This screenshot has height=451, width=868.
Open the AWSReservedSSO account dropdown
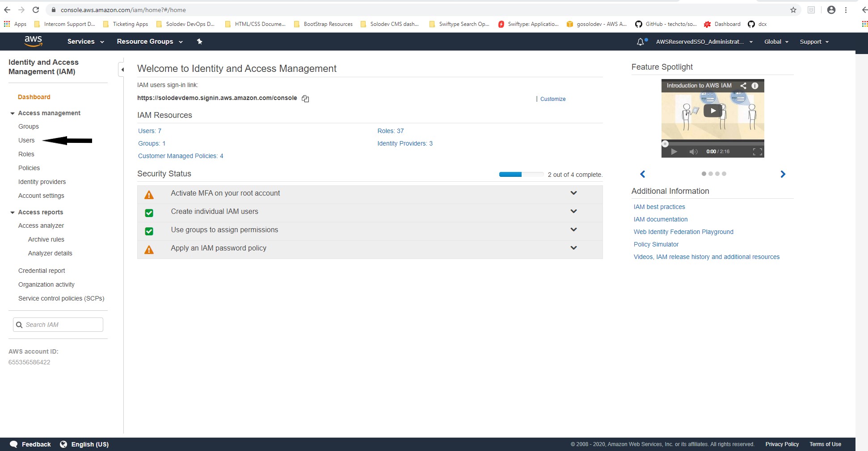click(704, 42)
